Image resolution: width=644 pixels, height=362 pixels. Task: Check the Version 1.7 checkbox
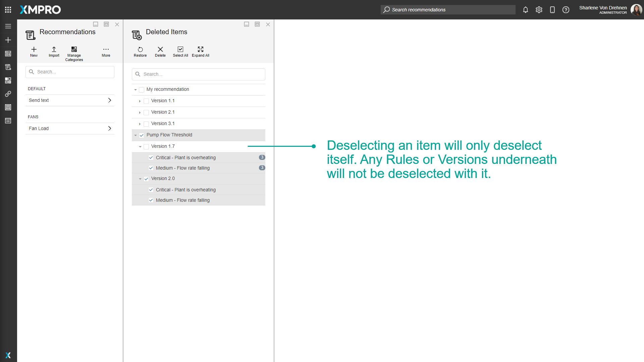tap(146, 146)
